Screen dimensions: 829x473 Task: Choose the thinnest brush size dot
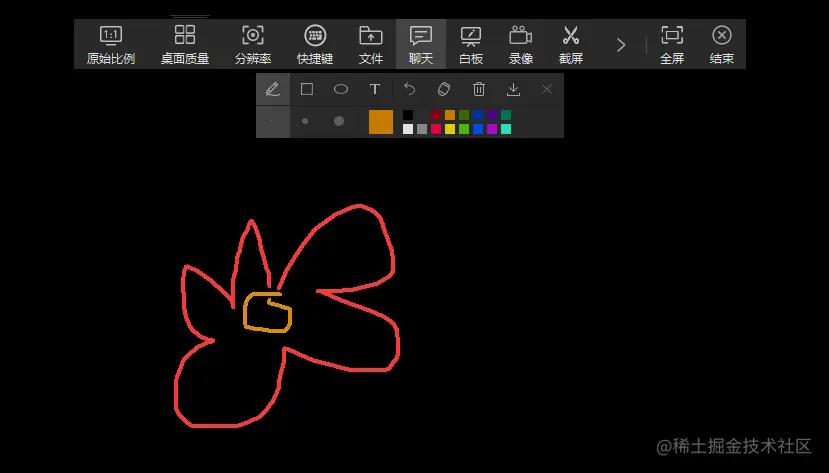pyautogui.click(x=273, y=122)
